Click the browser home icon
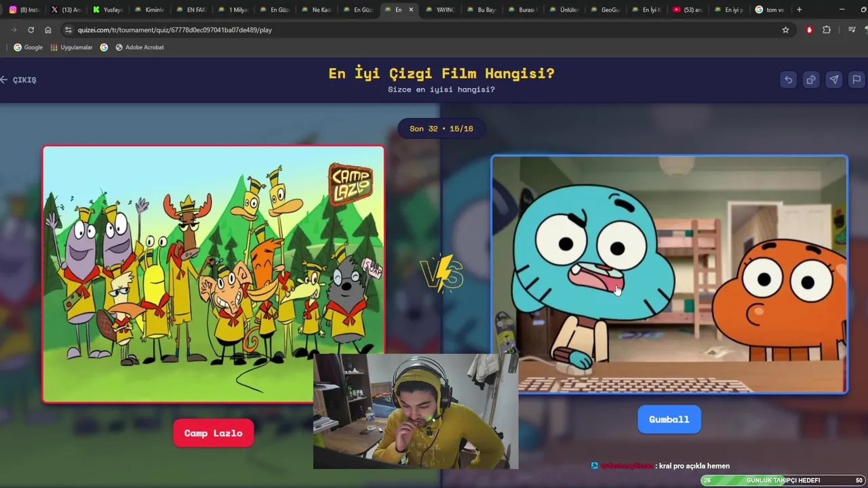This screenshot has width=868, height=488. click(47, 30)
